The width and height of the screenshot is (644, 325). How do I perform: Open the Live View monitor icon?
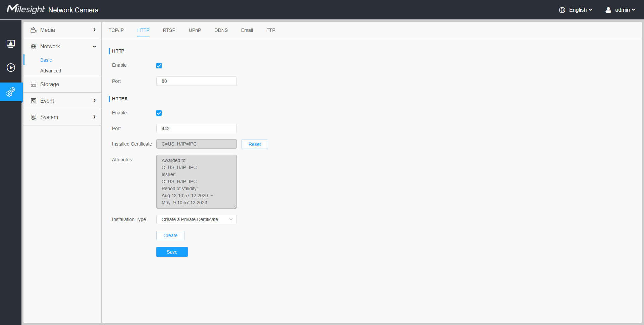coord(11,44)
